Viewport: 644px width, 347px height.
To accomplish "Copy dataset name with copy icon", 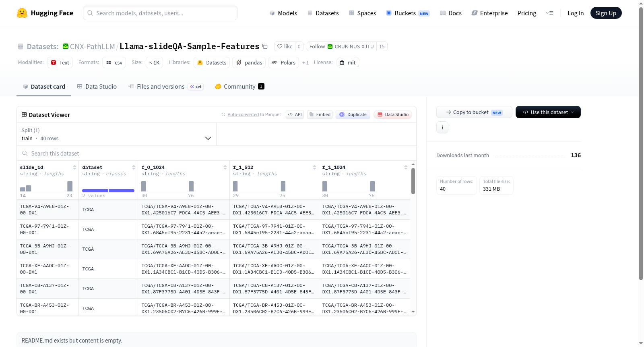I will click(265, 46).
